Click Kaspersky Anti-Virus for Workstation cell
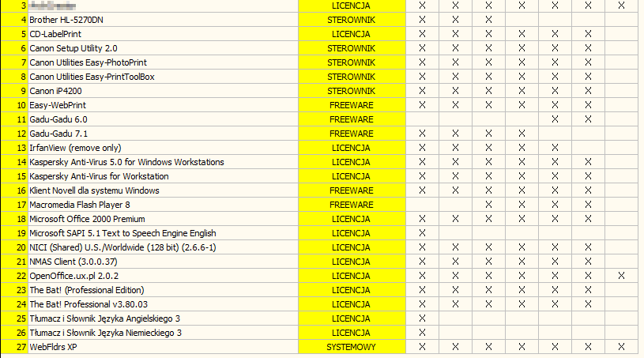644x358 pixels. (163, 176)
